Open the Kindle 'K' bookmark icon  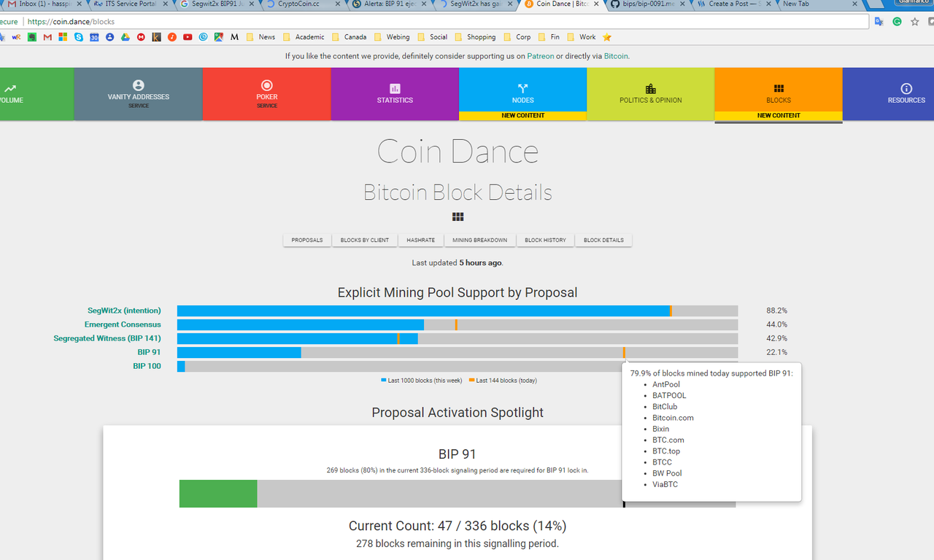coord(156,37)
